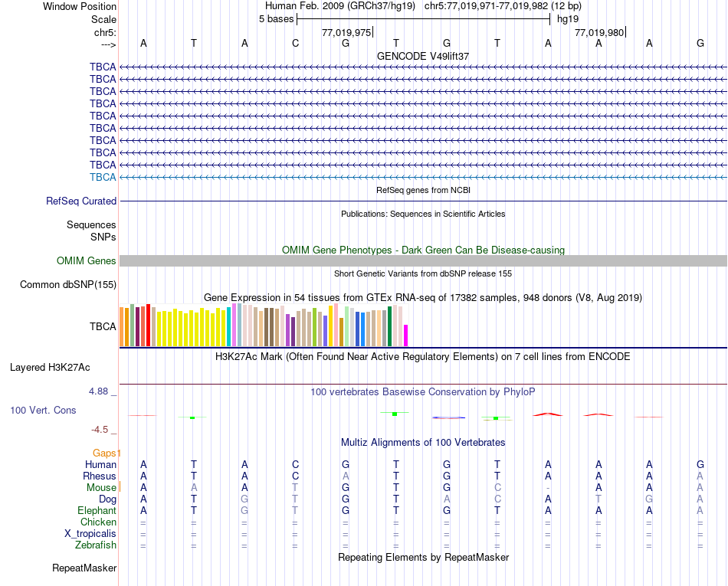Click the X_tropicalis species label
The height and width of the screenshot is (586, 728).
point(90,534)
